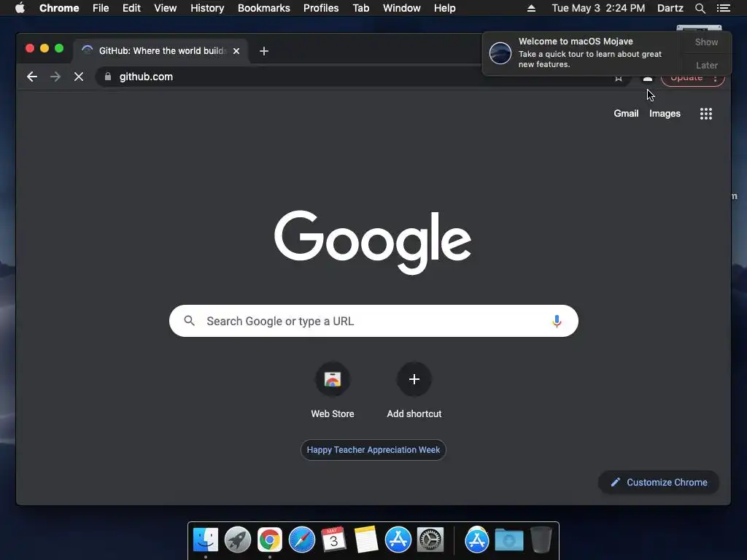
Task: Open Safari from the Dock
Action: tap(301, 540)
